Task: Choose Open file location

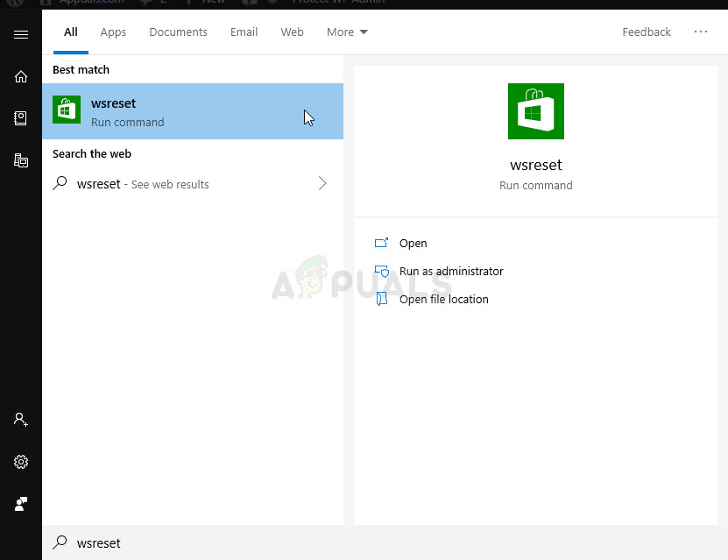Action: pos(444,299)
